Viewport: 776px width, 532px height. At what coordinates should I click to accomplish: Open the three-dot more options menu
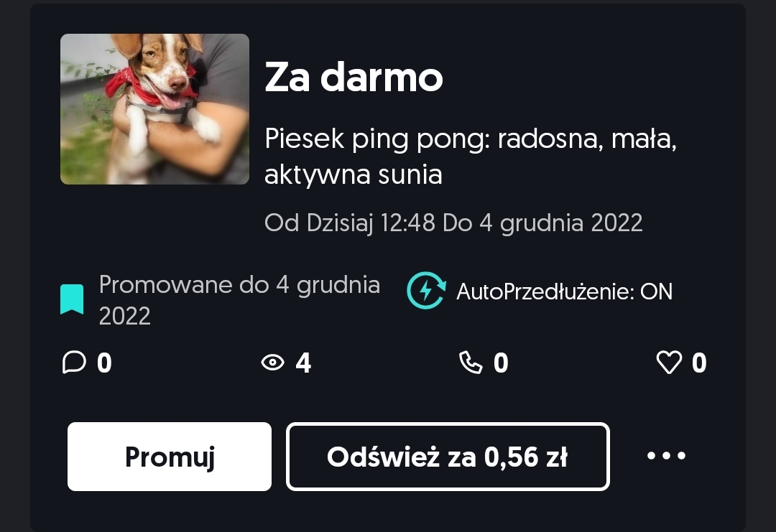pos(666,455)
